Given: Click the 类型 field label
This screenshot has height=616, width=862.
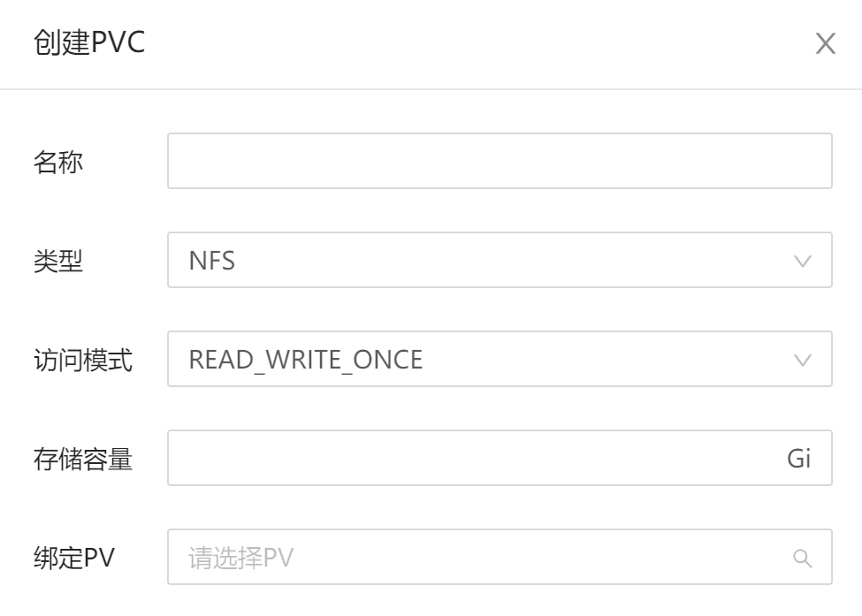Looking at the screenshot, I should (58, 261).
